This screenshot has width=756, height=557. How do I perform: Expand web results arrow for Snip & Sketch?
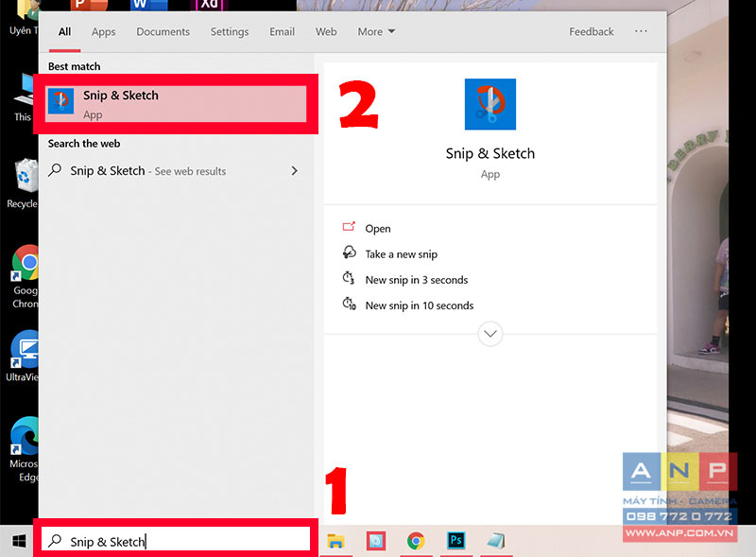(x=294, y=171)
